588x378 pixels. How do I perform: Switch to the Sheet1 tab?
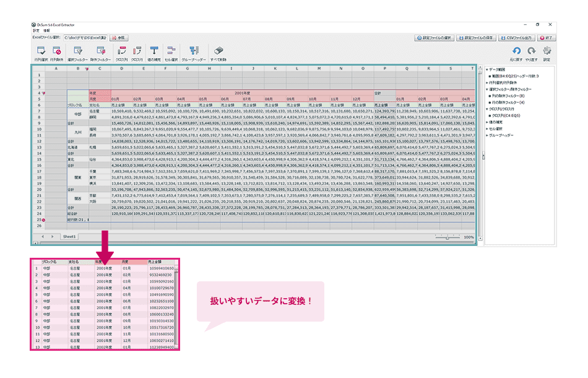coord(68,237)
